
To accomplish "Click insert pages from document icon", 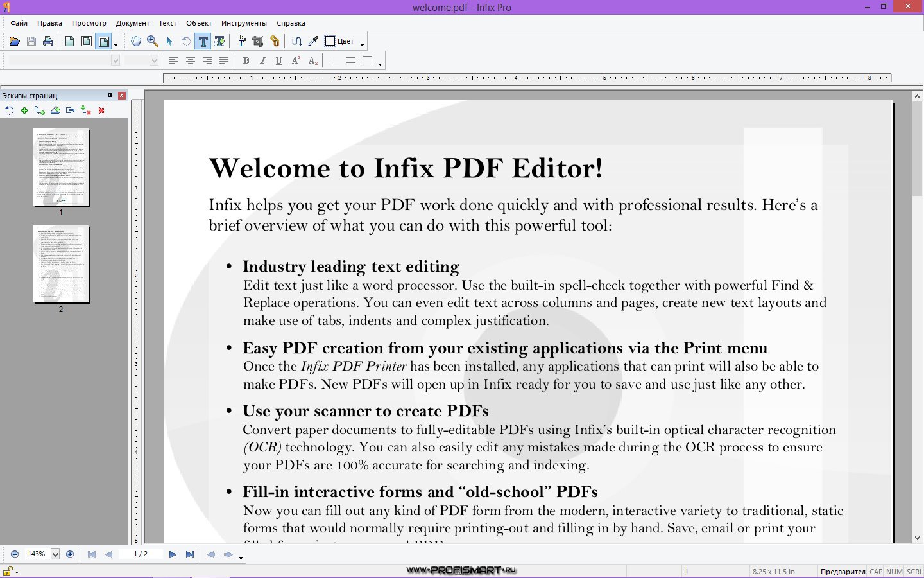I will click(x=40, y=110).
